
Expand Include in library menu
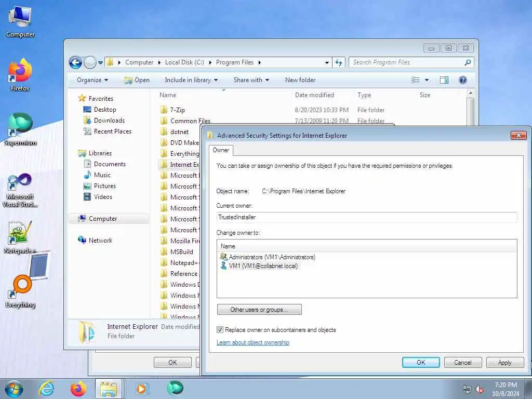coord(191,80)
